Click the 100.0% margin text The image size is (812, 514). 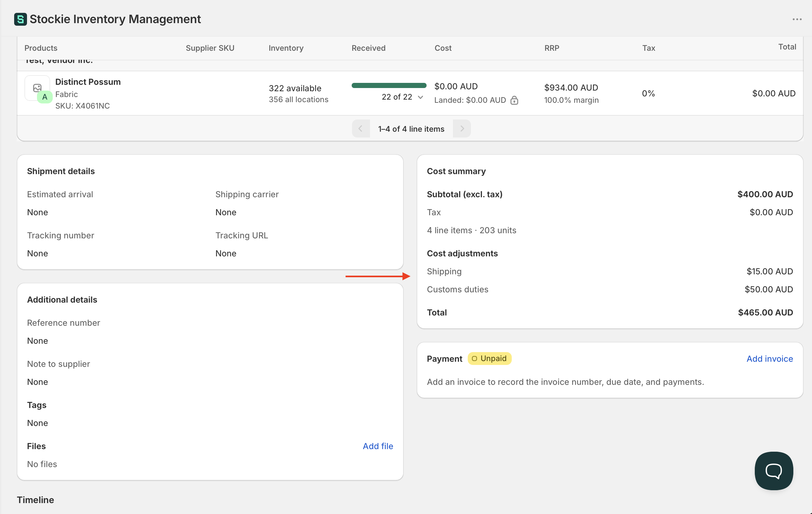pyautogui.click(x=571, y=100)
